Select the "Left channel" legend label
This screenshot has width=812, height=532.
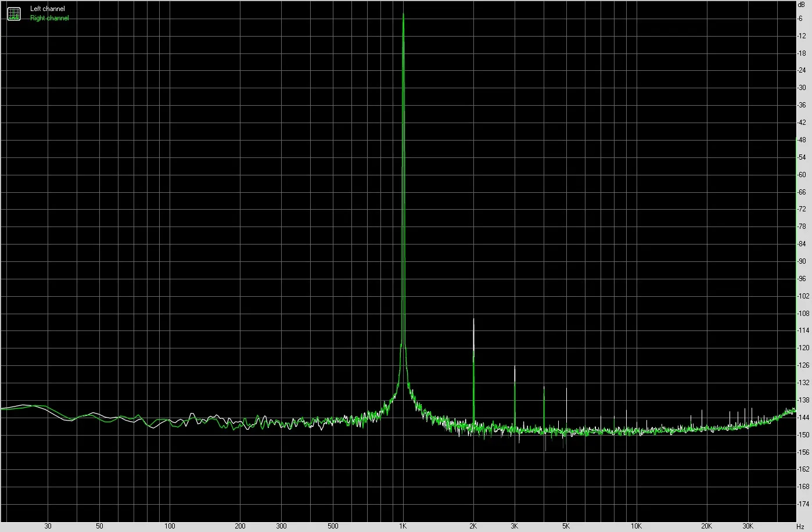coord(48,9)
